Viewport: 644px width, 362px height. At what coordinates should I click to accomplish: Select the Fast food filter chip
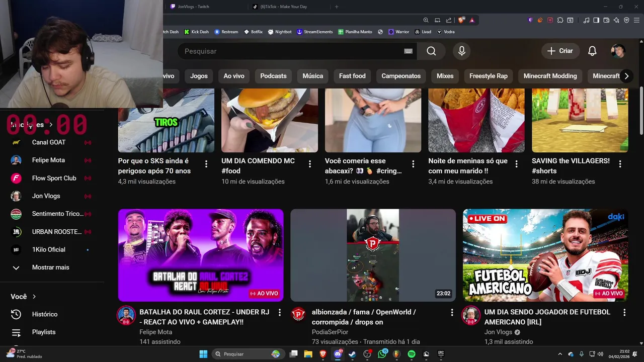pos(352,76)
